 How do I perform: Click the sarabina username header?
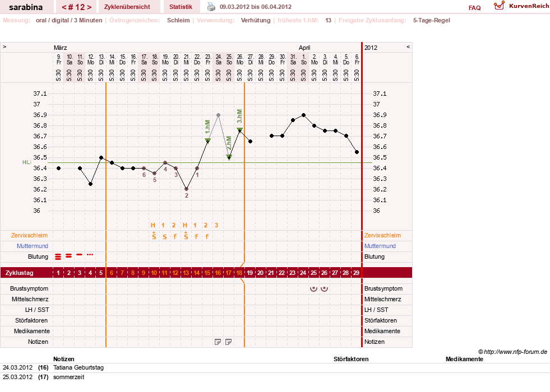[x=26, y=7]
